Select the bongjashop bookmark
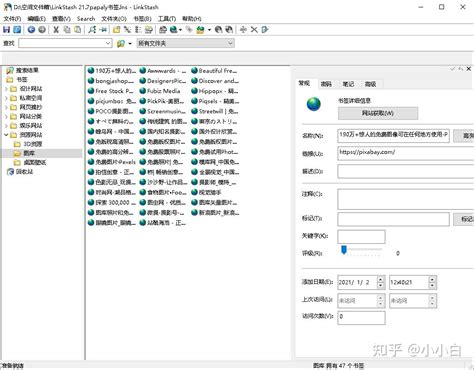This screenshot has width=474, height=370. coord(111,81)
